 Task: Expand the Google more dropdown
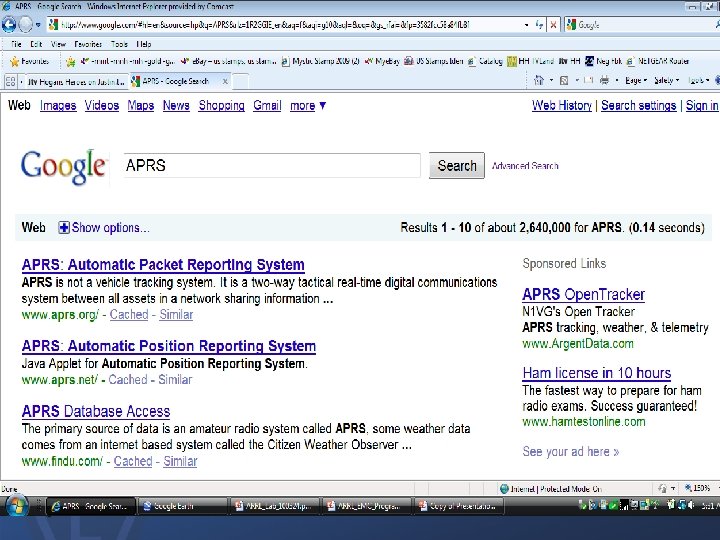pyautogui.click(x=308, y=106)
